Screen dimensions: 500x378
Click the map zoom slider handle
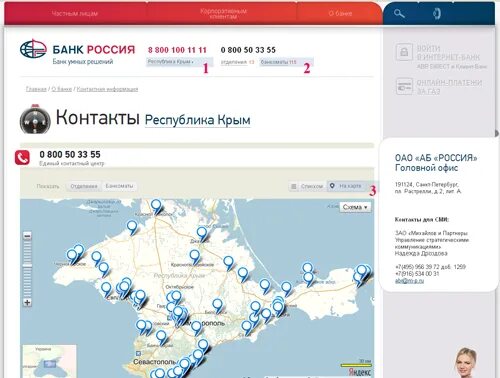pyautogui.click(x=27, y=266)
